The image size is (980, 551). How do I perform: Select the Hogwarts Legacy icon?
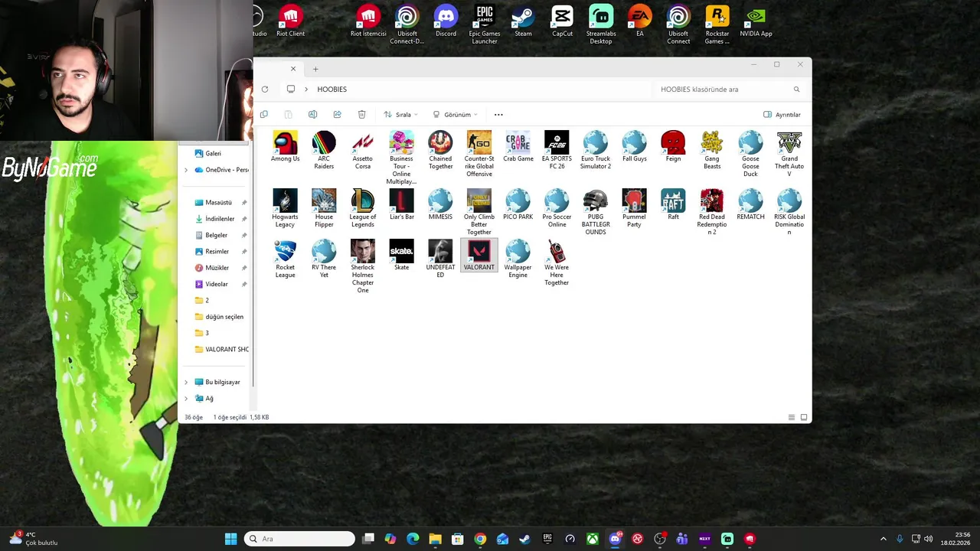pos(285,201)
